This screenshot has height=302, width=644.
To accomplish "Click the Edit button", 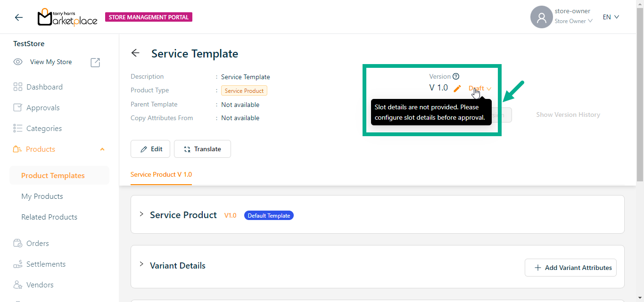I will click(150, 149).
